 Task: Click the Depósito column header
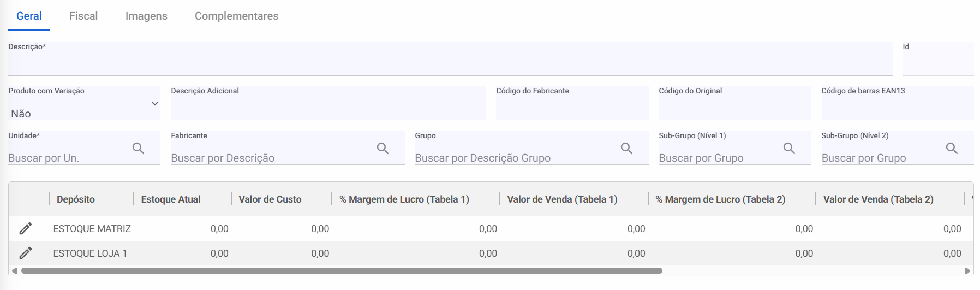(x=76, y=199)
